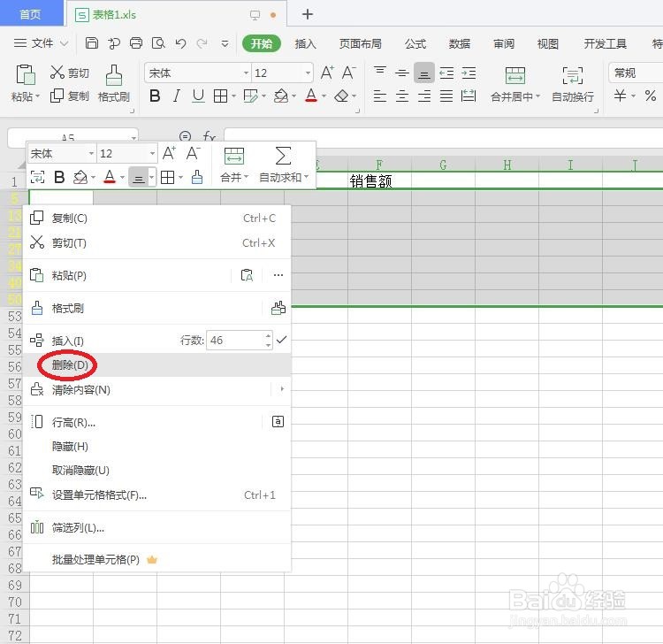Align text left in ribbon
Image resolution: width=663 pixels, height=644 pixels.
pos(380,96)
